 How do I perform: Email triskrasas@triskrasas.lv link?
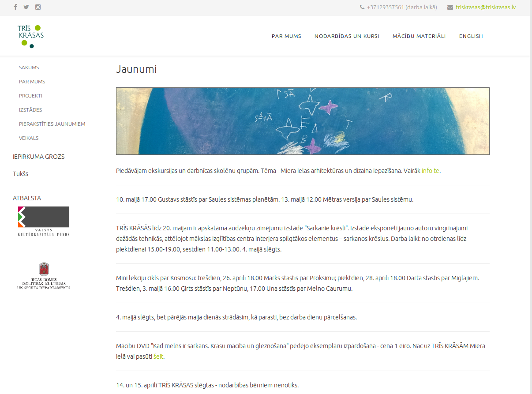coord(486,7)
